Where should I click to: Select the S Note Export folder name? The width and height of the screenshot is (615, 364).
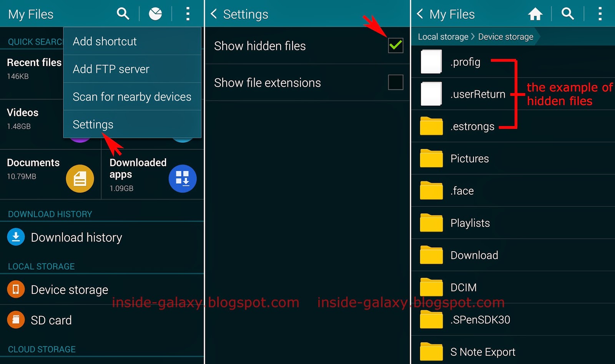point(483,352)
